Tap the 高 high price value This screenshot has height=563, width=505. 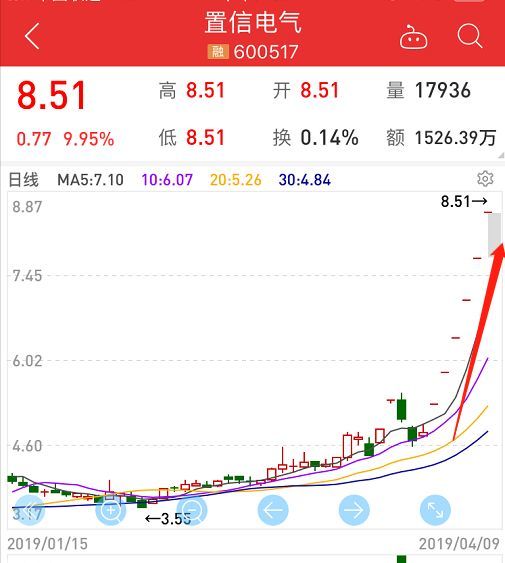[205, 90]
